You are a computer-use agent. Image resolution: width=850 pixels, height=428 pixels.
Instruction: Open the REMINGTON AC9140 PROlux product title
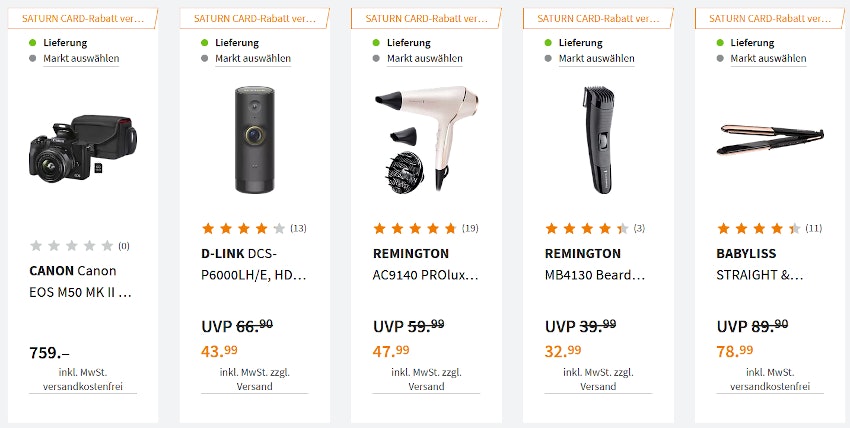[x=426, y=264]
